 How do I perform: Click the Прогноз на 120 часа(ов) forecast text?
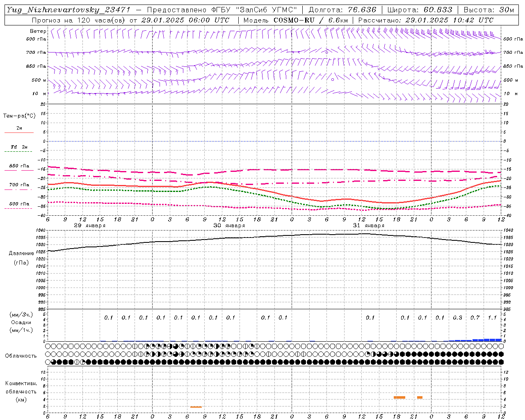[x=79, y=20]
